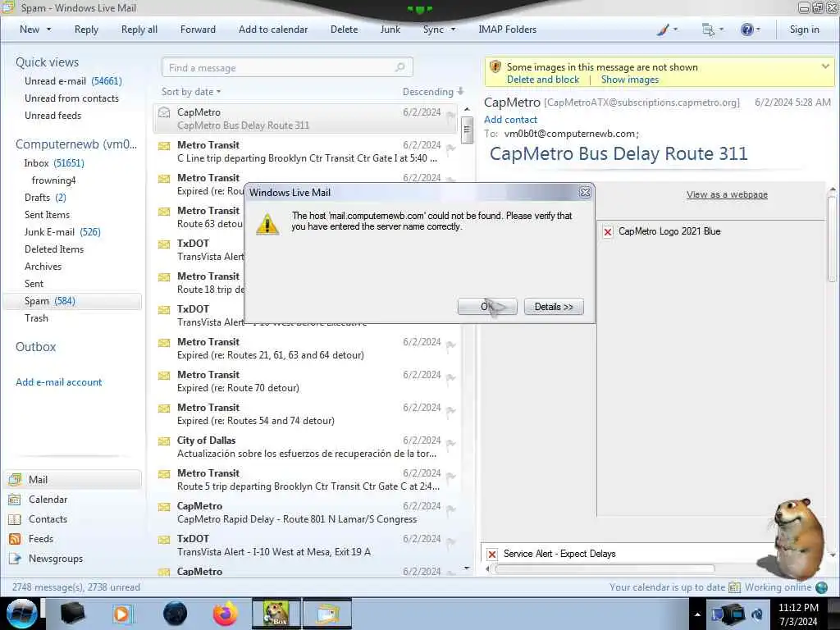Open the media player taskbar icon
The height and width of the screenshot is (630, 840).
click(121, 614)
